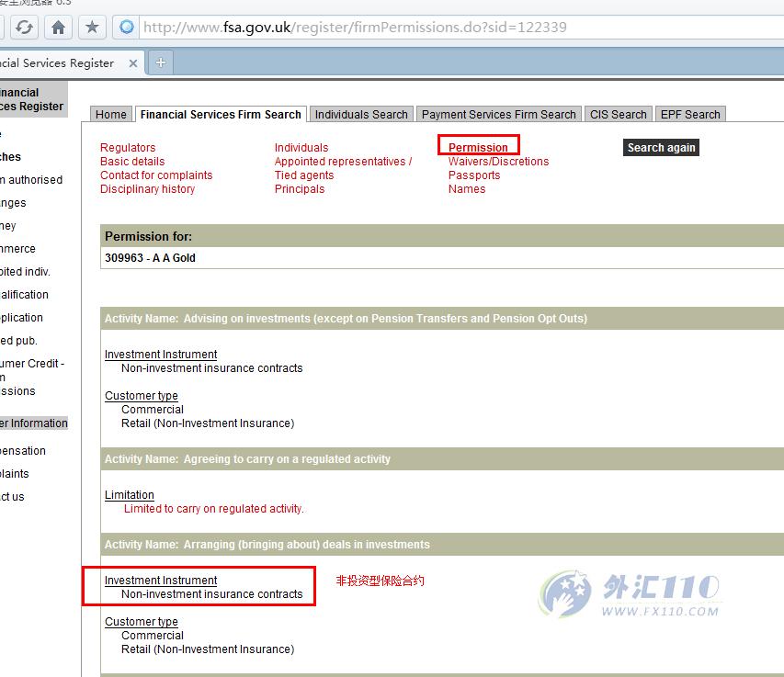The width and height of the screenshot is (784, 677).
Task: Click 'Limited to carry on regulated activity.' text
Action: (214, 509)
